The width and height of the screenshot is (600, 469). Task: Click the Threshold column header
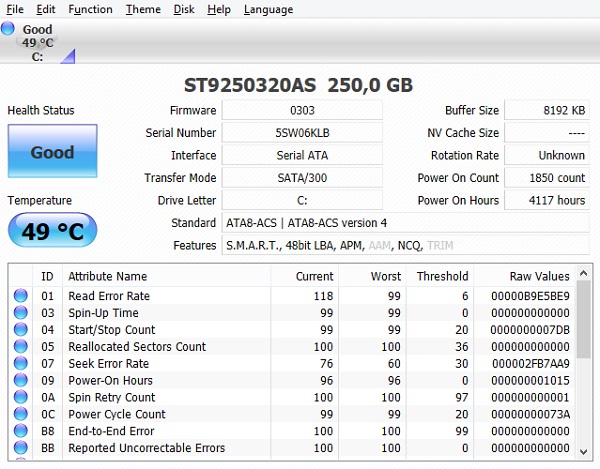coord(440,276)
